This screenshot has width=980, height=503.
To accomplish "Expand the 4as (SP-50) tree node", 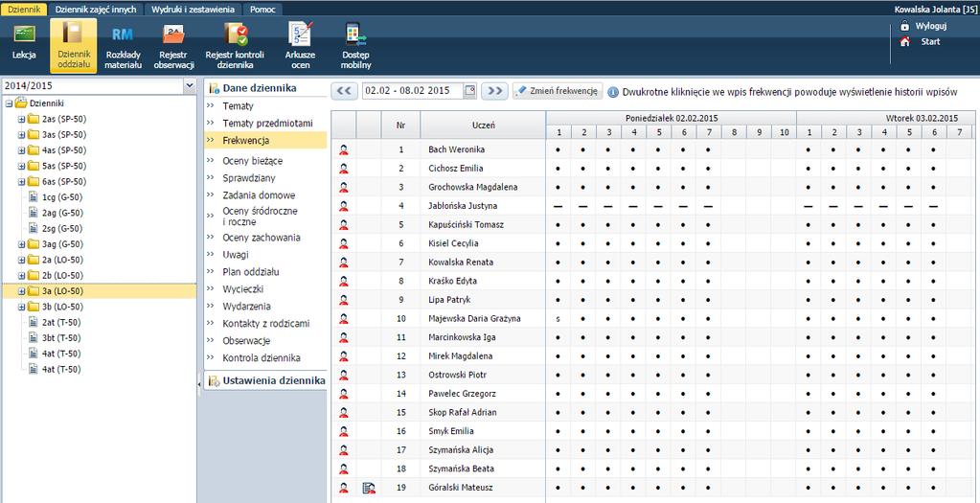I will pos(21,150).
